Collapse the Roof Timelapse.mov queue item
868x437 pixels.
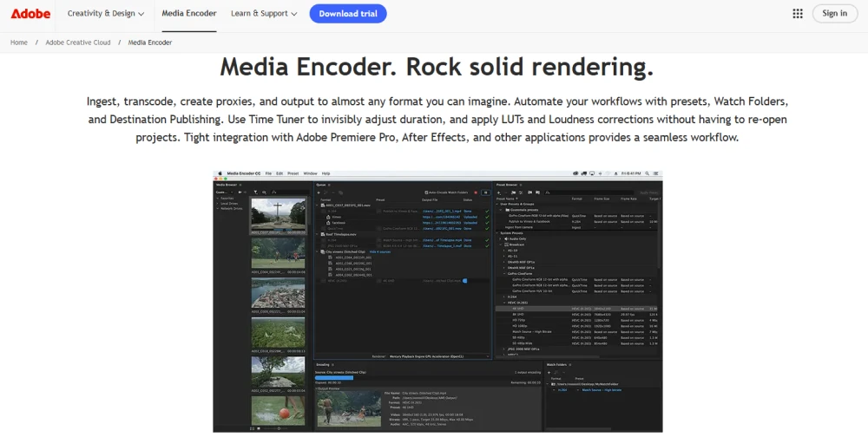coord(317,234)
